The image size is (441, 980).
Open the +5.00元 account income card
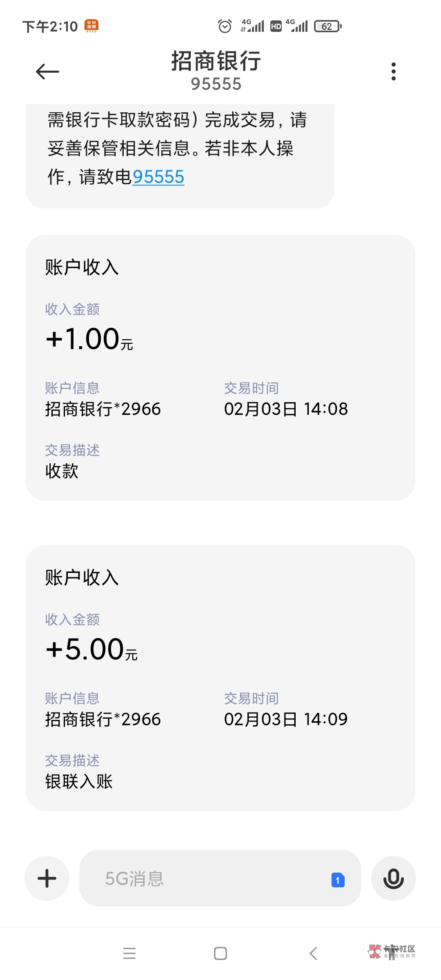click(220, 678)
